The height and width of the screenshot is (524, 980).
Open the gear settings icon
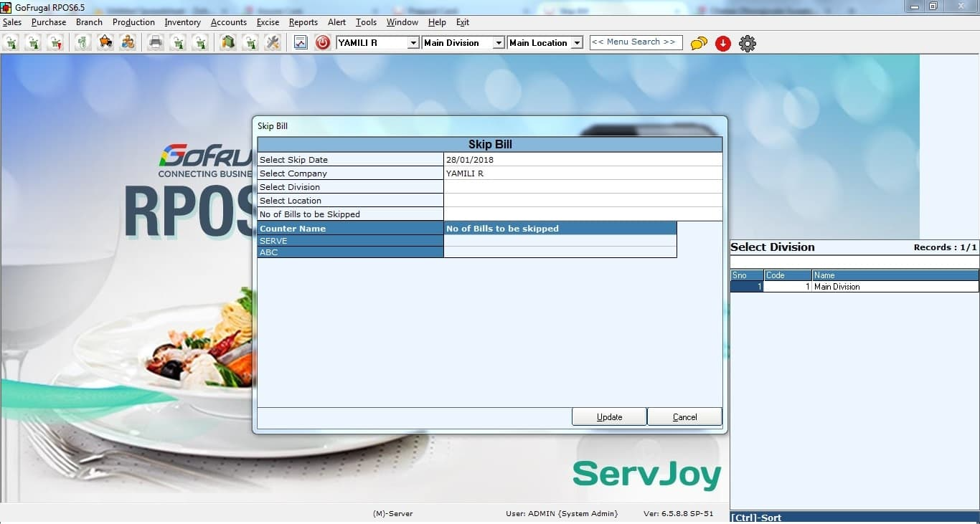[x=748, y=44]
